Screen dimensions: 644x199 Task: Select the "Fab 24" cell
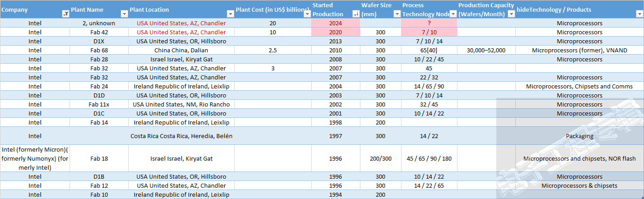click(x=99, y=86)
